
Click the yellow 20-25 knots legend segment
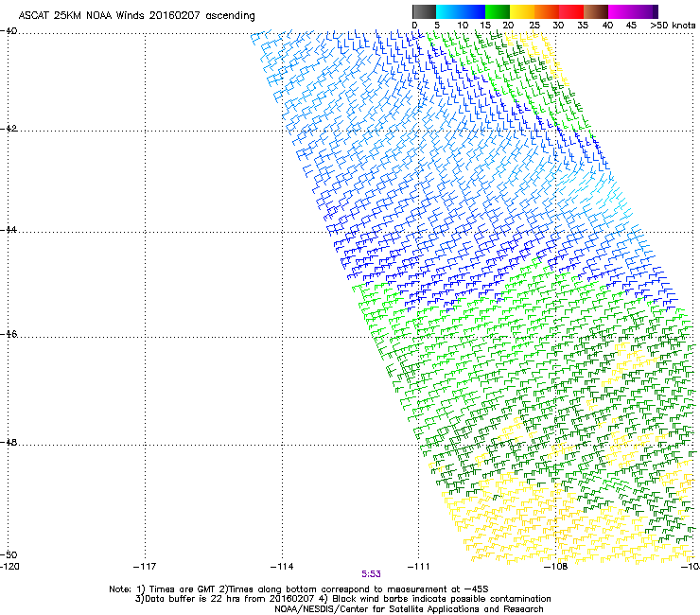point(522,11)
